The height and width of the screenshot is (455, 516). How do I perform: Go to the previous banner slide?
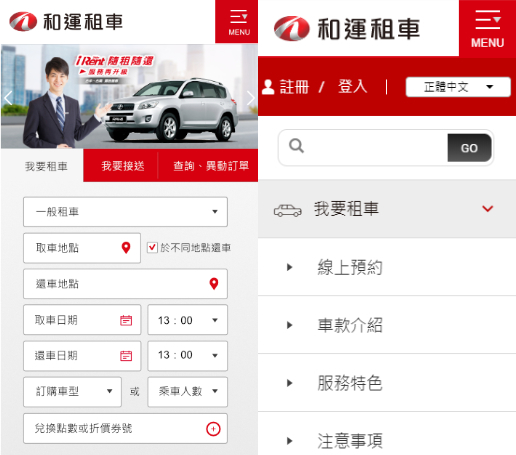(x=8, y=98)
